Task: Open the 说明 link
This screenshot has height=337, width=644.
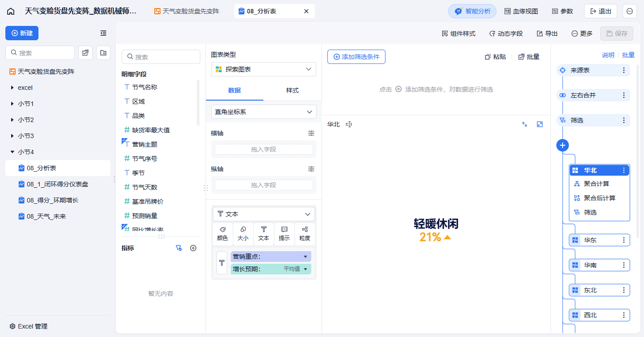Action: [x=608, y=55]
